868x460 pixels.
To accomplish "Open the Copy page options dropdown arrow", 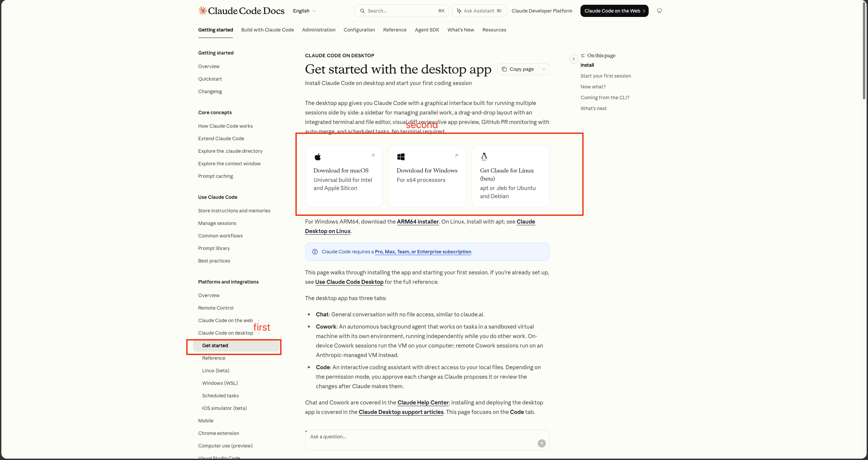I will point(544,69).
